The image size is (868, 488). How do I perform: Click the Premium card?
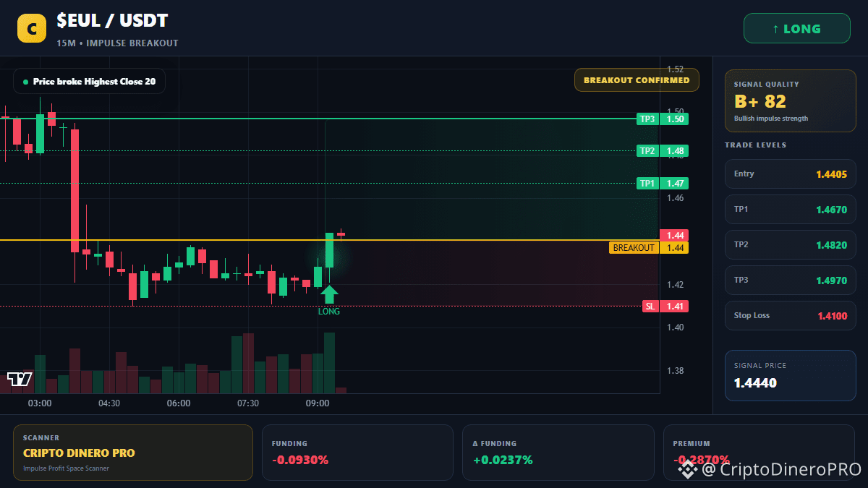[x=759, y=453]
